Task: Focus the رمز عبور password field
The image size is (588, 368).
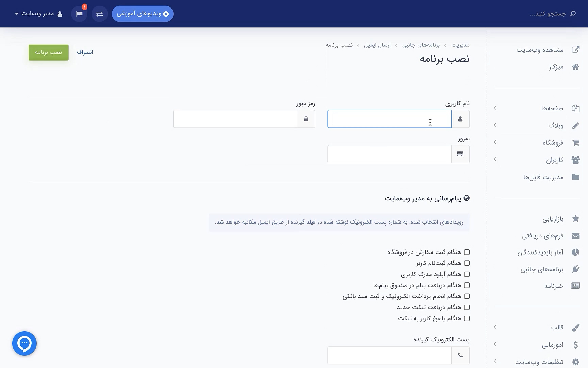Action: tap(235, 119)
